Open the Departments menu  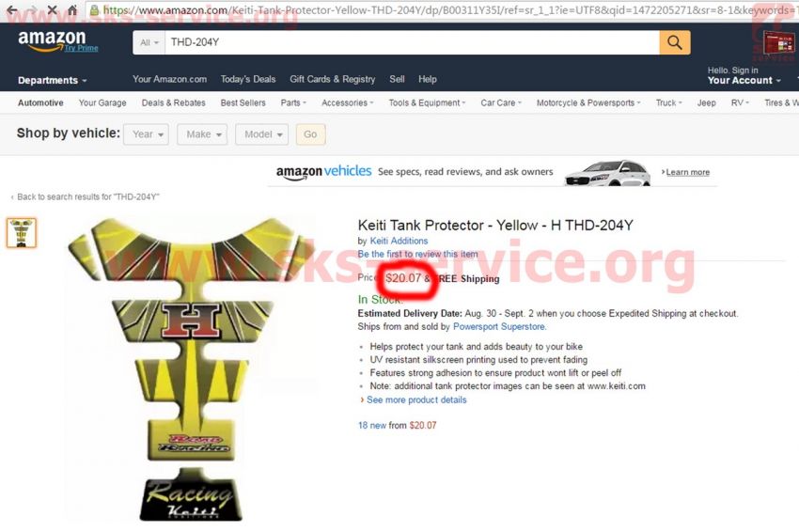[x=53, y=81]
